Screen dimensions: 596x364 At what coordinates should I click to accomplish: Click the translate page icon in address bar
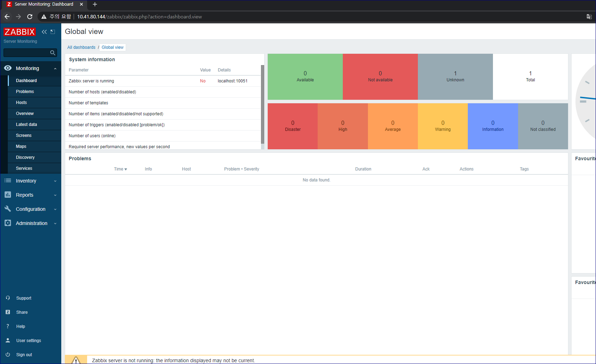589,17
